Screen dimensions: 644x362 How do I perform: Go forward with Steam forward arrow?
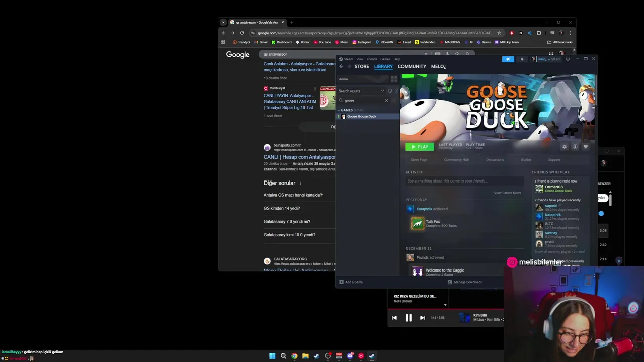(349, 66)
